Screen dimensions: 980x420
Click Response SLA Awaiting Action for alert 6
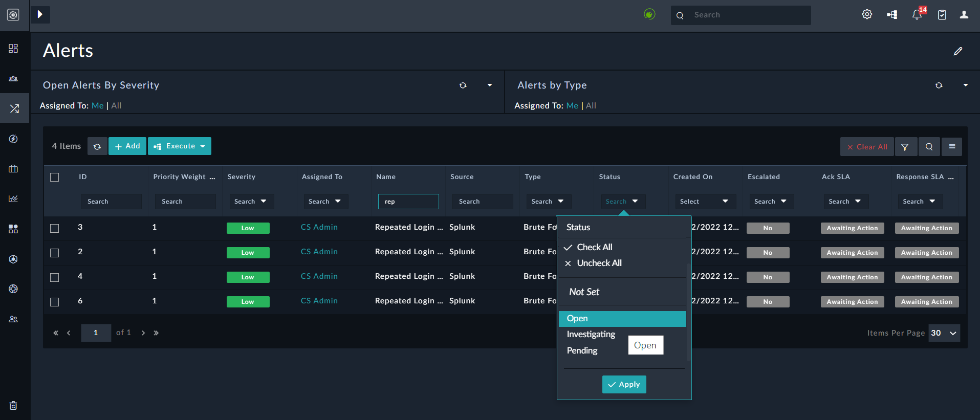point(927,302)
